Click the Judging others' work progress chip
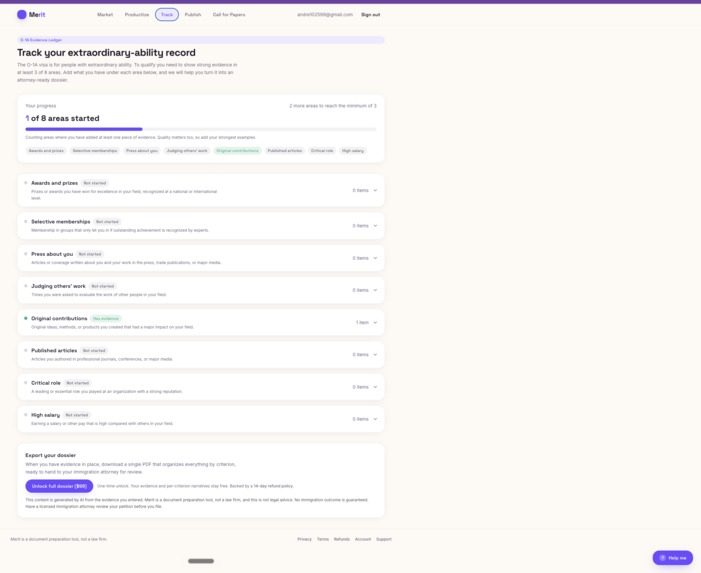Image resolution: width=701 pixels, height=573 pixels. click(x=187, y=151)
